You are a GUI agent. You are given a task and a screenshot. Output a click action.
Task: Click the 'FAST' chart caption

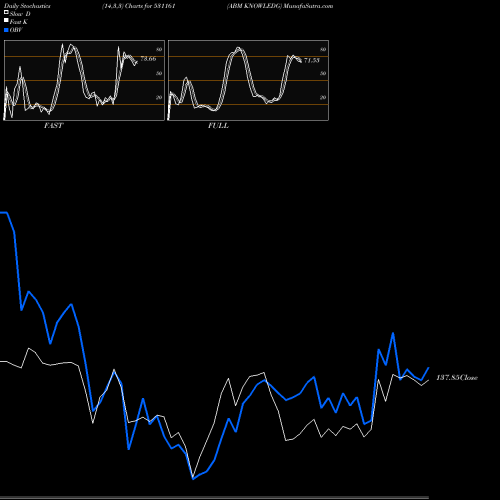click(53, 126)
